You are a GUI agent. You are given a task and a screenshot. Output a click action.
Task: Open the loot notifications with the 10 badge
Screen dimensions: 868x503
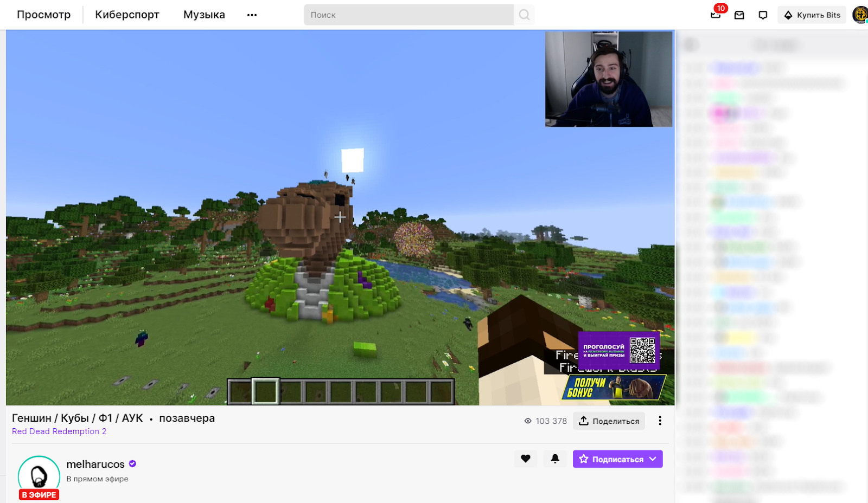point(716,14)
